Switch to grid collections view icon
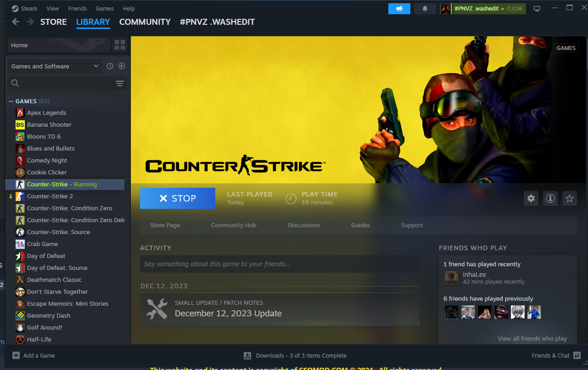Viewport: 588px width, 370px height. pyautogui.click(x=120, y=45)
